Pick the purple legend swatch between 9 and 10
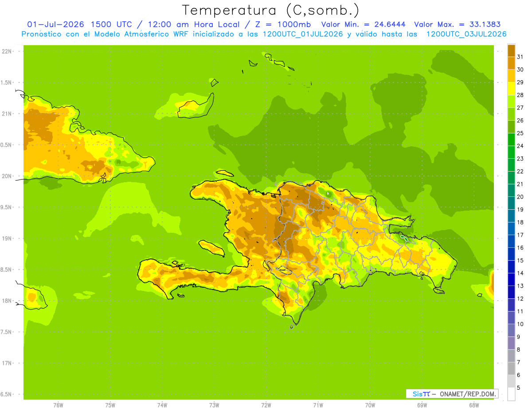This screenshot has height=411, width=532. point(511,330)
